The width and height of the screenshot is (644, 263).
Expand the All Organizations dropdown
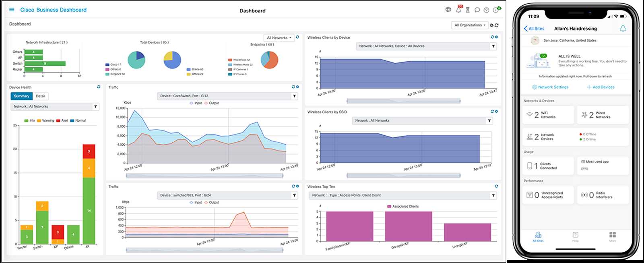point(470,25)
